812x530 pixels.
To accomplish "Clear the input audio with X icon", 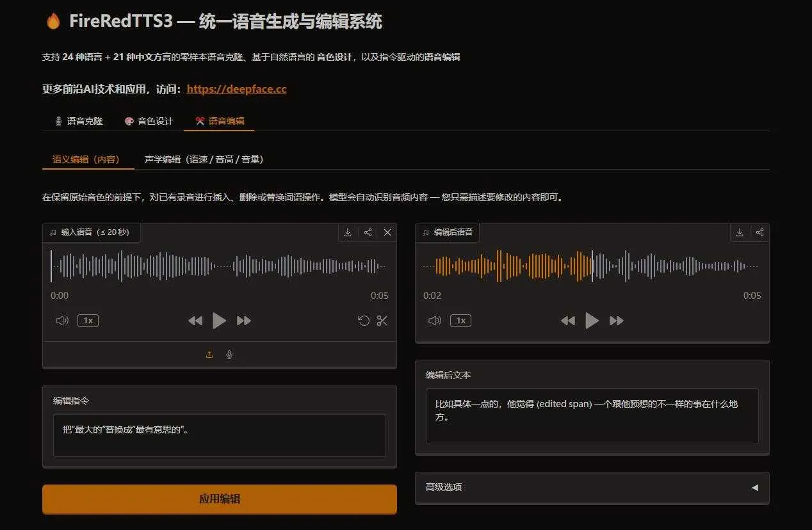I will (387, 232).
